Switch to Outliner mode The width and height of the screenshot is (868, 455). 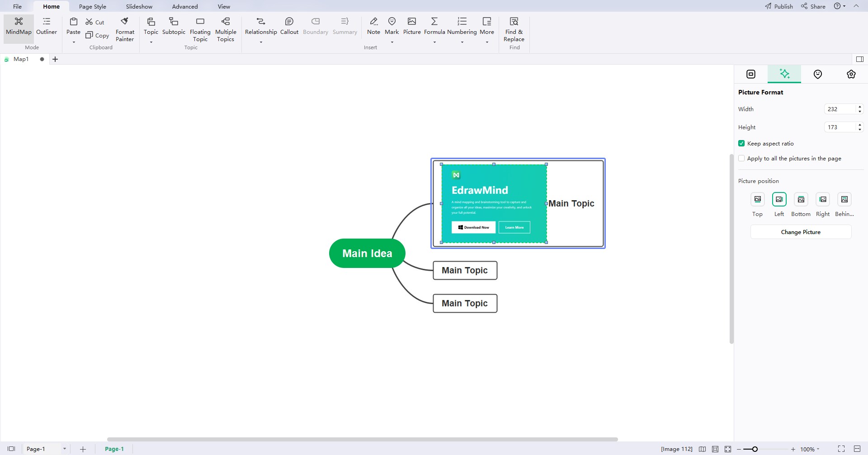(47, 26)
